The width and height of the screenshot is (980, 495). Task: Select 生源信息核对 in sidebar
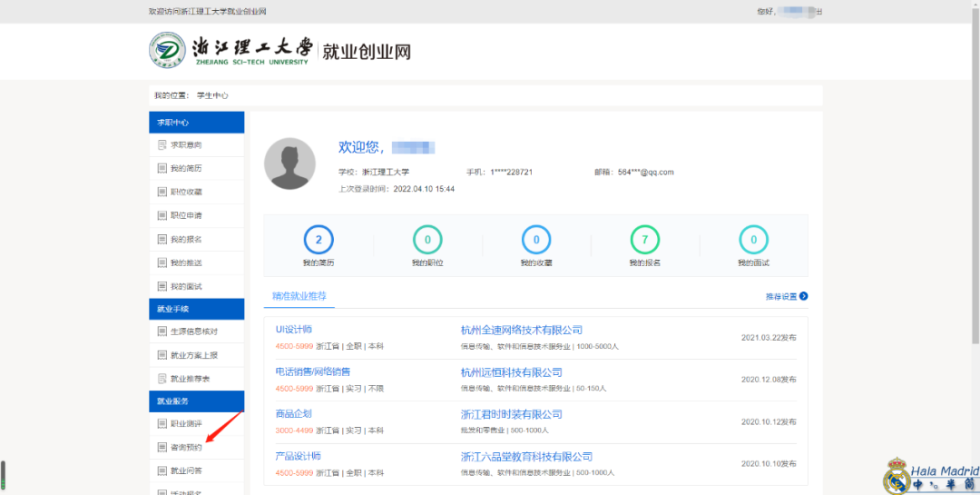pyautogui.click(x=193, y=332)
